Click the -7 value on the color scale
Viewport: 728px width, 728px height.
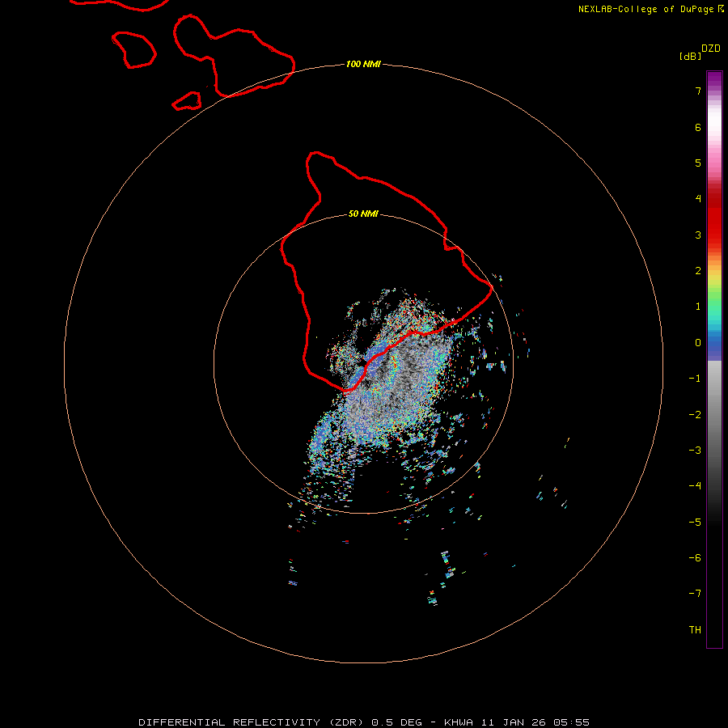click(695, 594)
